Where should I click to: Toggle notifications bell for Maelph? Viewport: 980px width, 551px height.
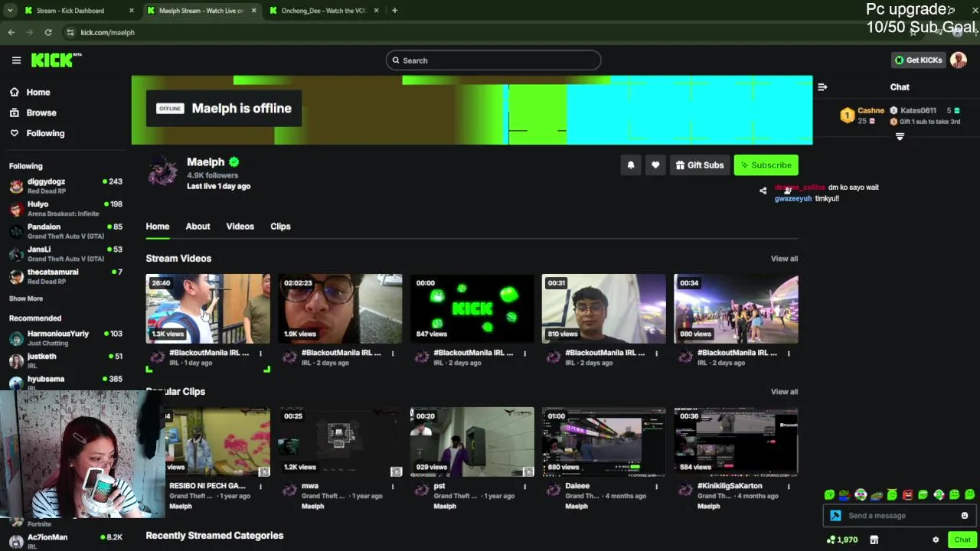tap(631, 165)
